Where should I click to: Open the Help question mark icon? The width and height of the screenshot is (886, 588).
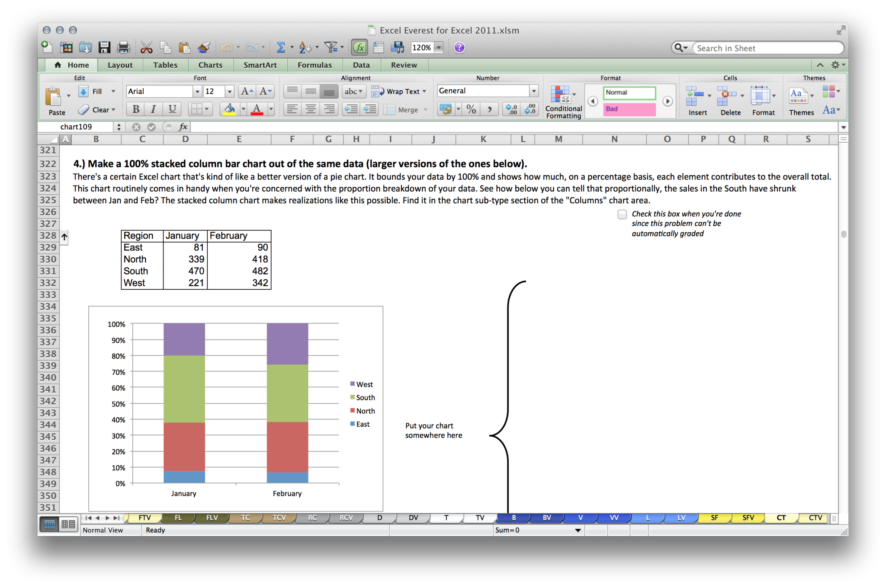[x=459, y=48]
